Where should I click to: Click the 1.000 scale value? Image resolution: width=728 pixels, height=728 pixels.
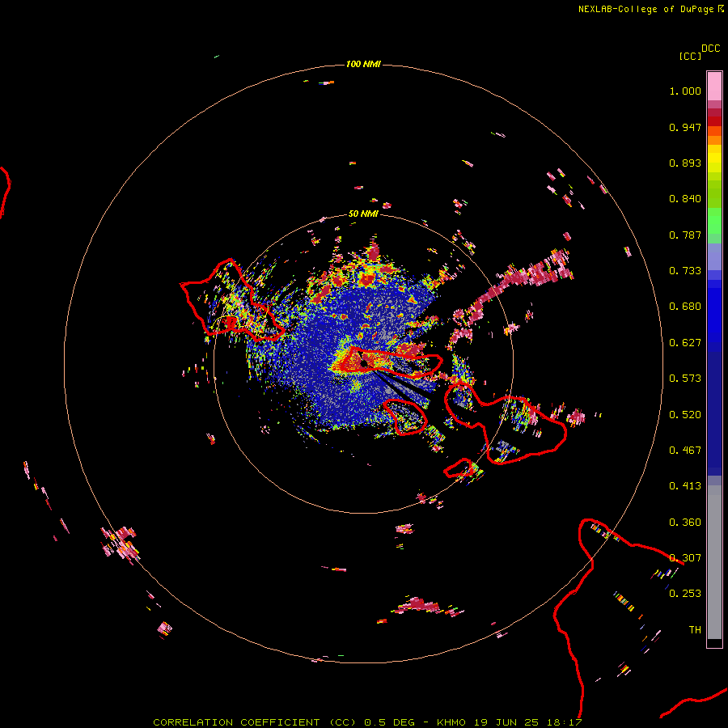click(x=685, y=91)
